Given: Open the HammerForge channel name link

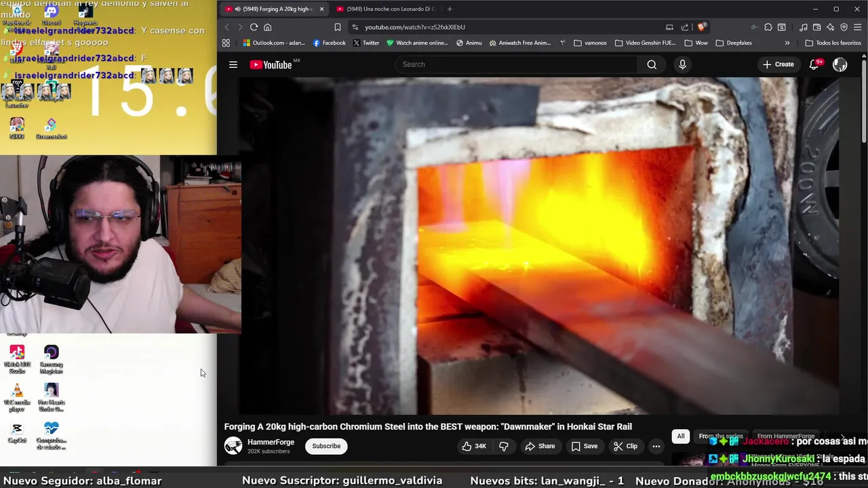Looking at the screenshot, I should [271, 442].
